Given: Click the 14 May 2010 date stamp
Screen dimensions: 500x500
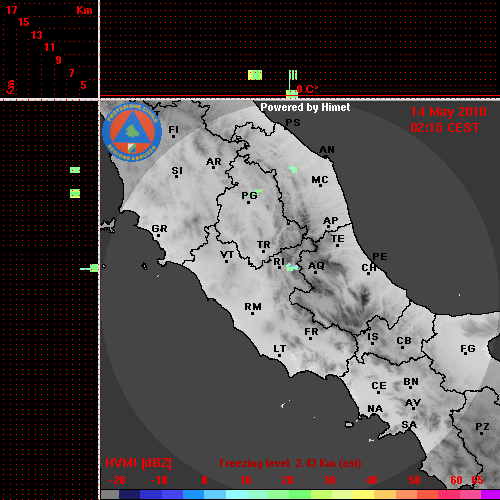Looking at the screenshot, I should click(x=448, y=112).
